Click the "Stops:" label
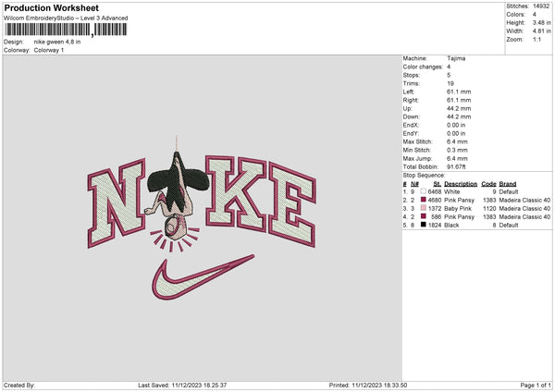 click(x=412, y=75)
